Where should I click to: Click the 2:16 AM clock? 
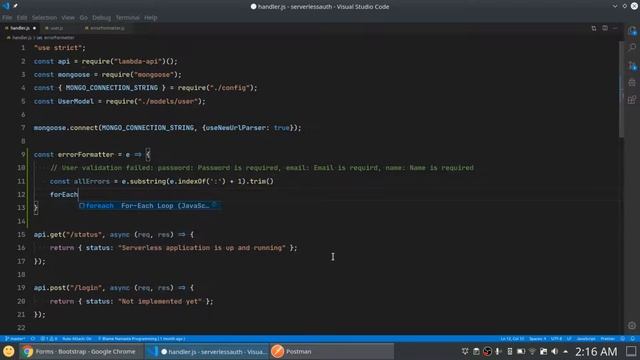596,351
